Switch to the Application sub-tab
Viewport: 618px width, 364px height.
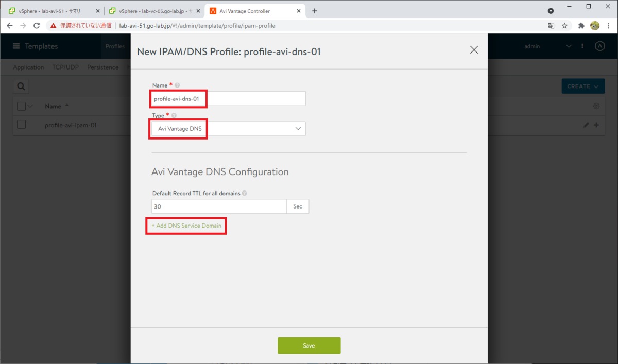(x=28, y=67)
